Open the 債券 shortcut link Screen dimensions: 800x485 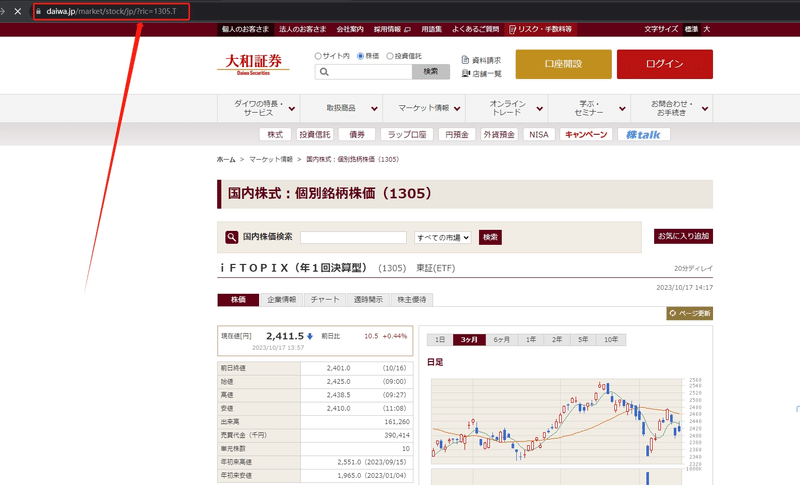357,135
